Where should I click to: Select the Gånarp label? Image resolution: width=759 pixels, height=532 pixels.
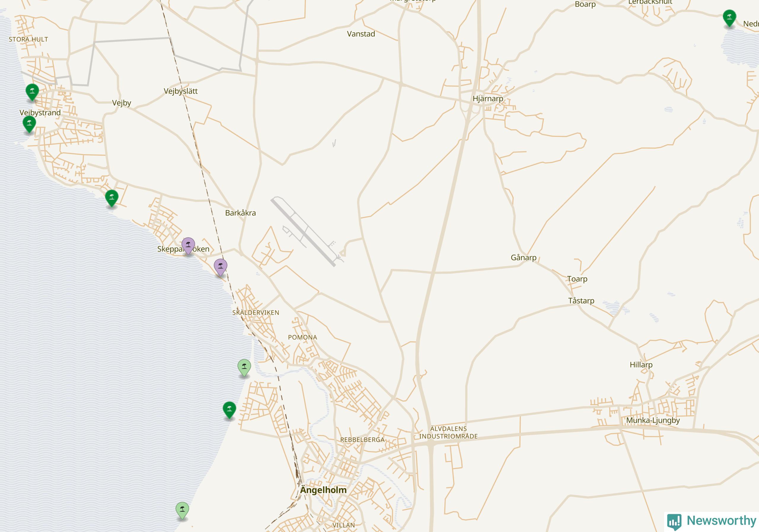tap(524, 258)
